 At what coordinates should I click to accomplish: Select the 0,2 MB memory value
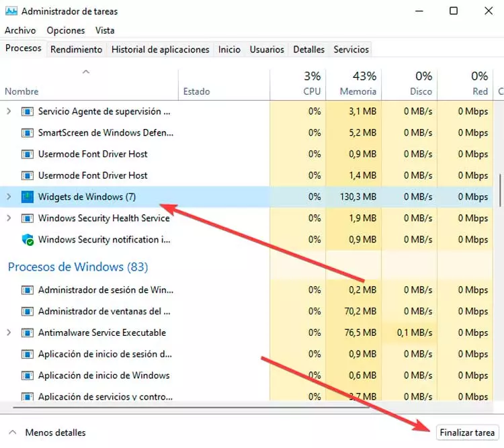pos(363,290)
